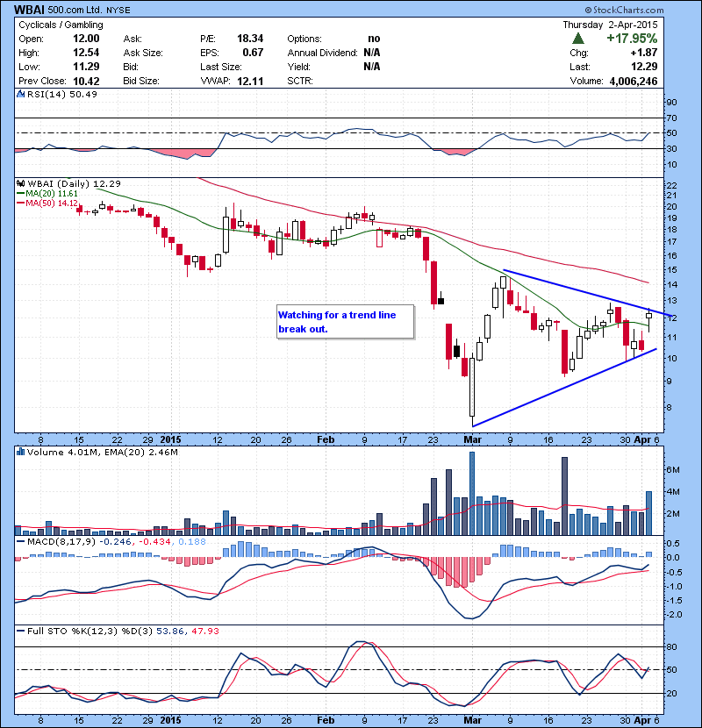Click the SCTR label
702x728 pixels.
(299, 81)
